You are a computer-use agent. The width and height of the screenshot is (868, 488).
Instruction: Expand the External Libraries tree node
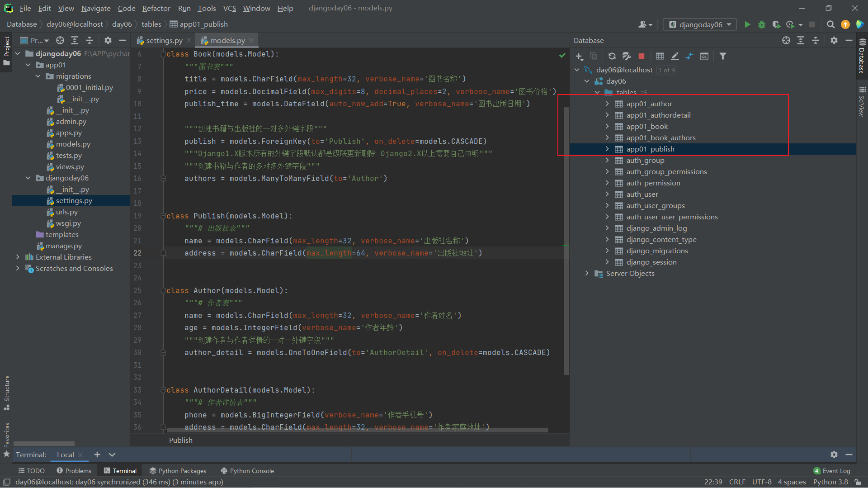[x=18, y=257]
